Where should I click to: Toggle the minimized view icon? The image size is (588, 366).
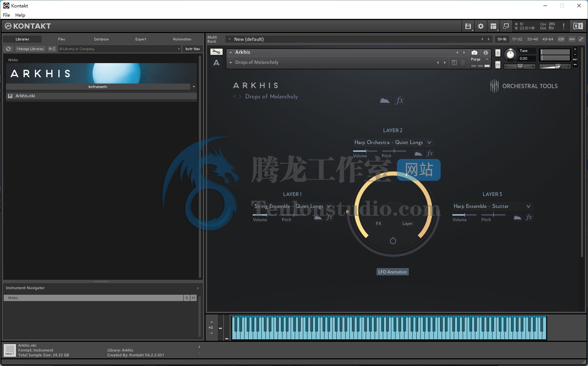coord(506,26)
